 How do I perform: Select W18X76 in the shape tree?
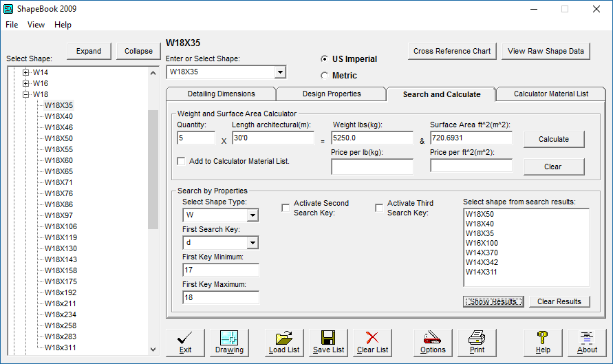click(58, 193)
